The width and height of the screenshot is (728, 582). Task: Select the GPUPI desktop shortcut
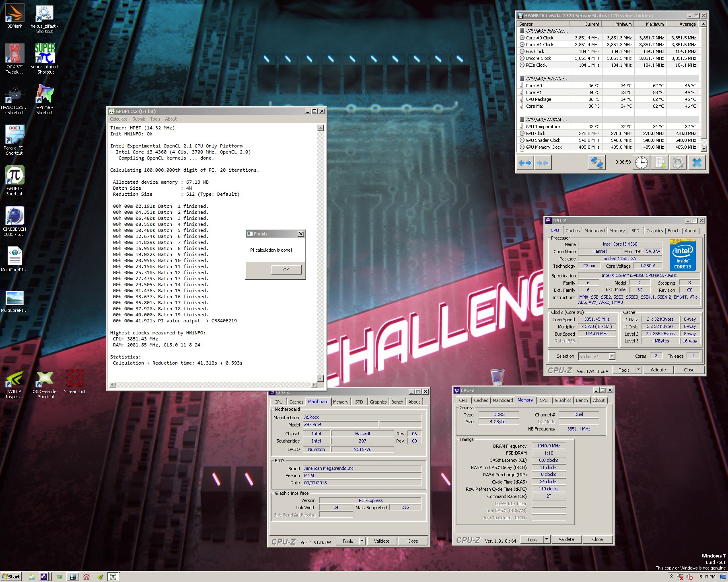point(14,181)
